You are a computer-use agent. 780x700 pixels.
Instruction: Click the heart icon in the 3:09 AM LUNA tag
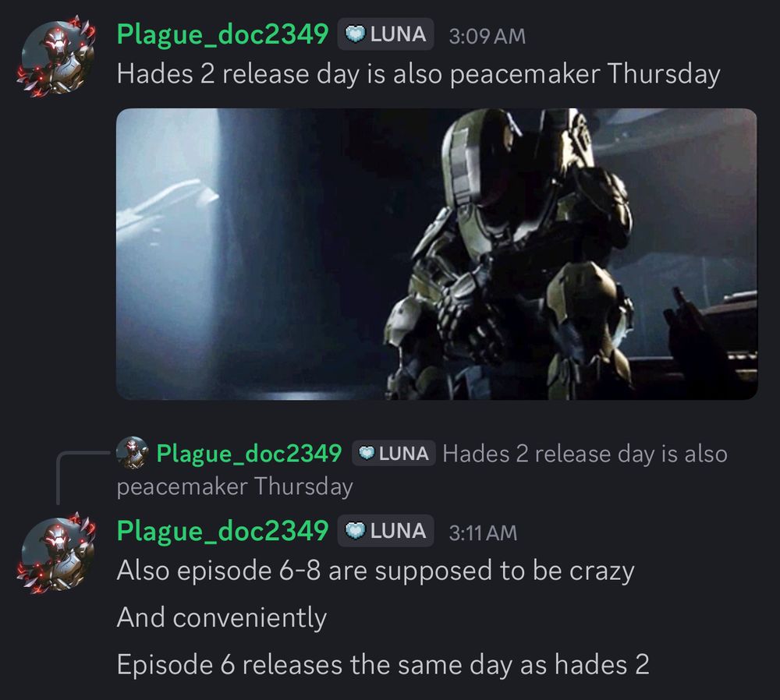(355, 34)
